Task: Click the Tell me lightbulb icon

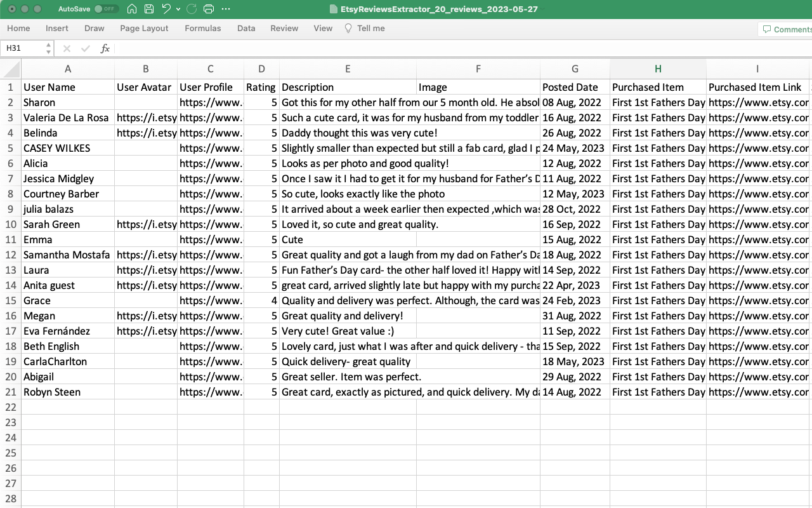Action: click(x=348, y=28)
